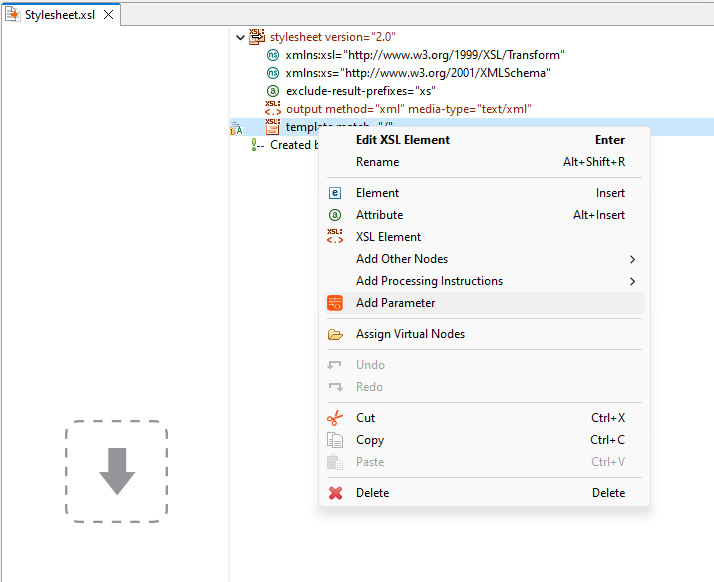Image resolution: width=714 pixels, height=582 pixels.
Task: Click the scissors Cut icon
Action: point(335,418)
